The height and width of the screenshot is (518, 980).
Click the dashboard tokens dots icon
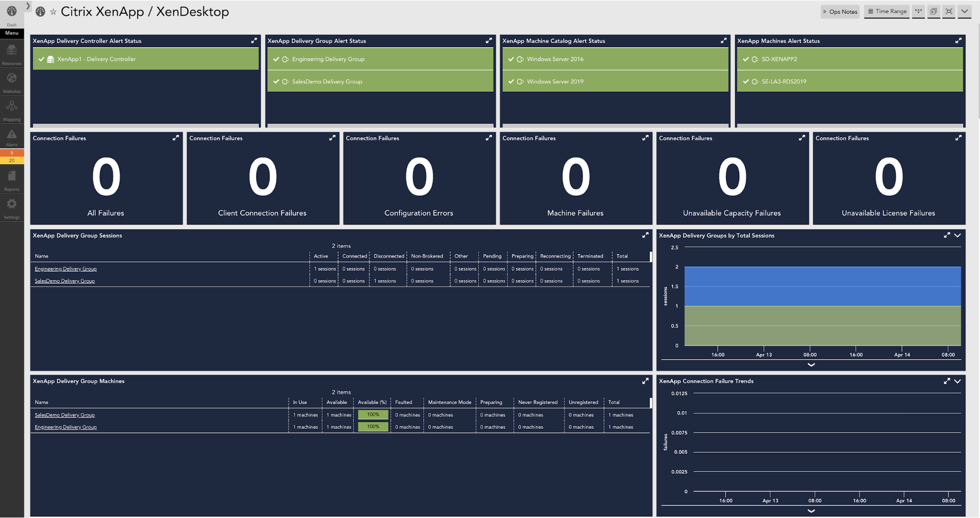[918, 11]
